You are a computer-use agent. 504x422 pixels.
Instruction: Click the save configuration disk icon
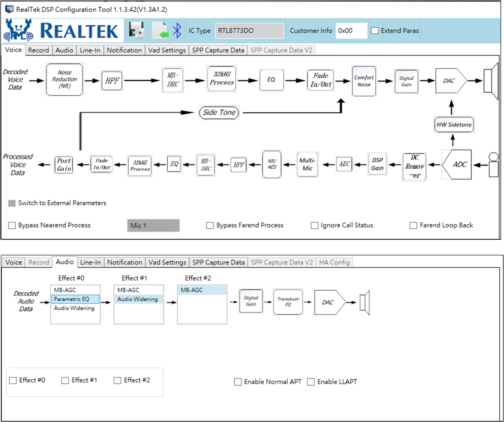pos(137,31)
